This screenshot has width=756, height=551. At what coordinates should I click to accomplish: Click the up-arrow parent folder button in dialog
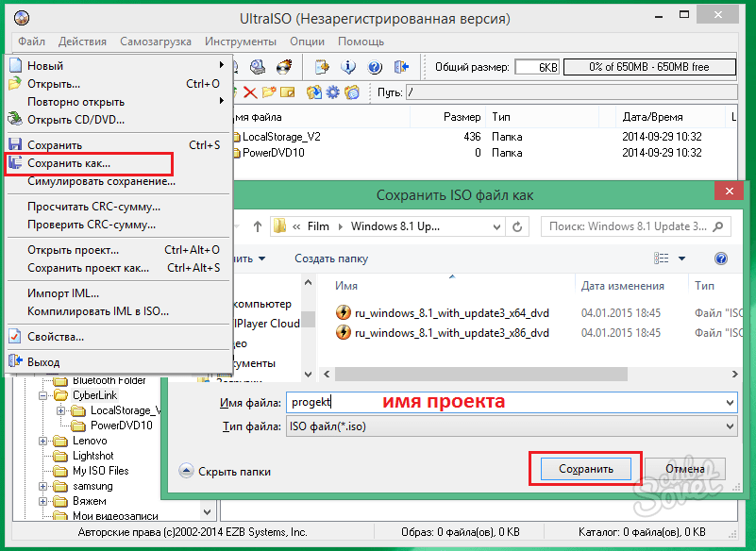(258, 226)
